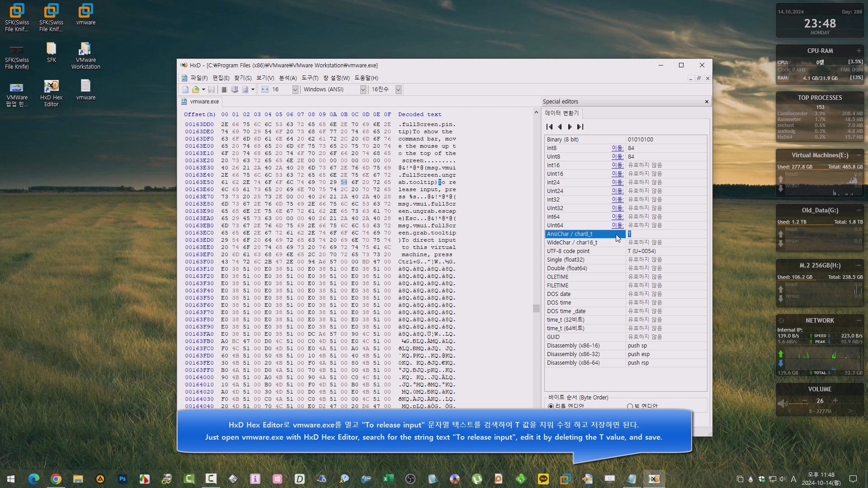Viewport: 868px width, 488px height.
Task: Click the 이동 link for UInt32
Action: pos(617,208)
